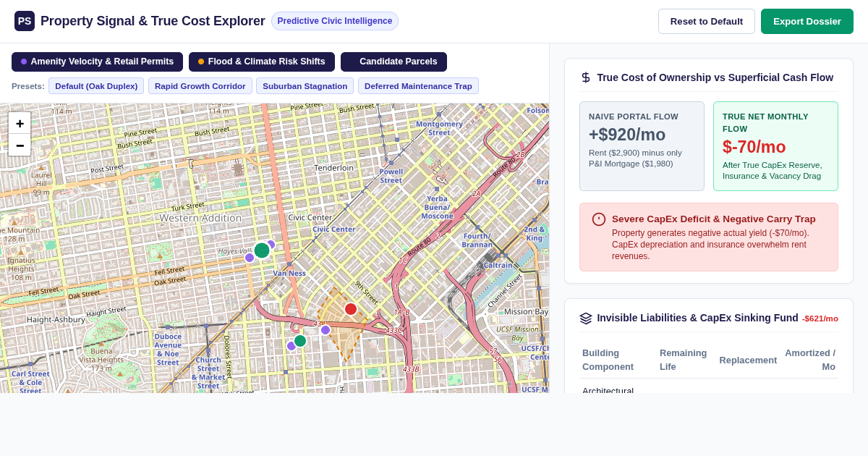Click the Amortized / Mo column header

tap(810, 360)
